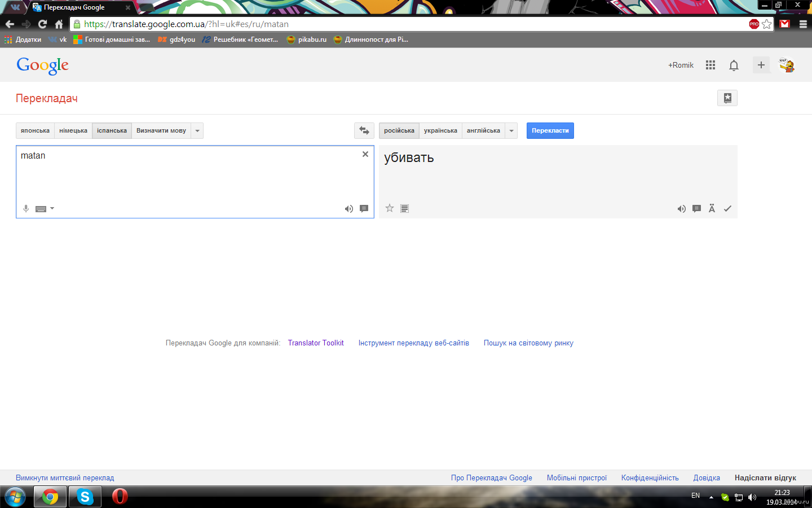Image resolution: width=812 pixels, height=508 pixels.
Task: Open the Решебник «Геомет... bookmark
Action: tap(240, 40)
